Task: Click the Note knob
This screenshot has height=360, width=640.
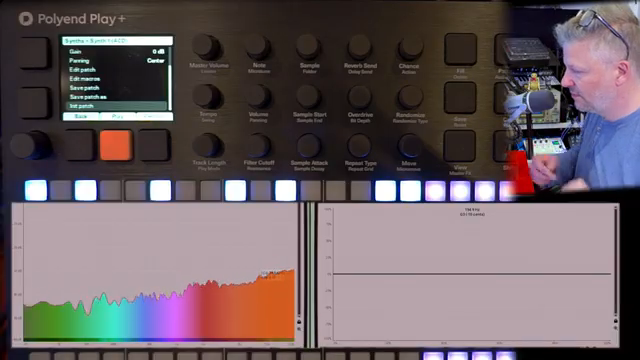Action: pyautogui.click(x=258, y=47)
